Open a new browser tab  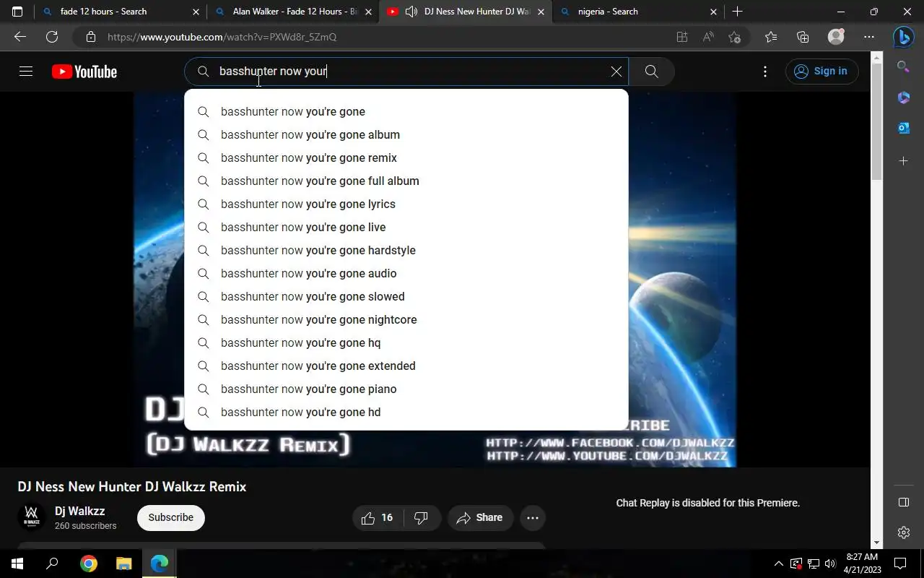coord(737,12)
